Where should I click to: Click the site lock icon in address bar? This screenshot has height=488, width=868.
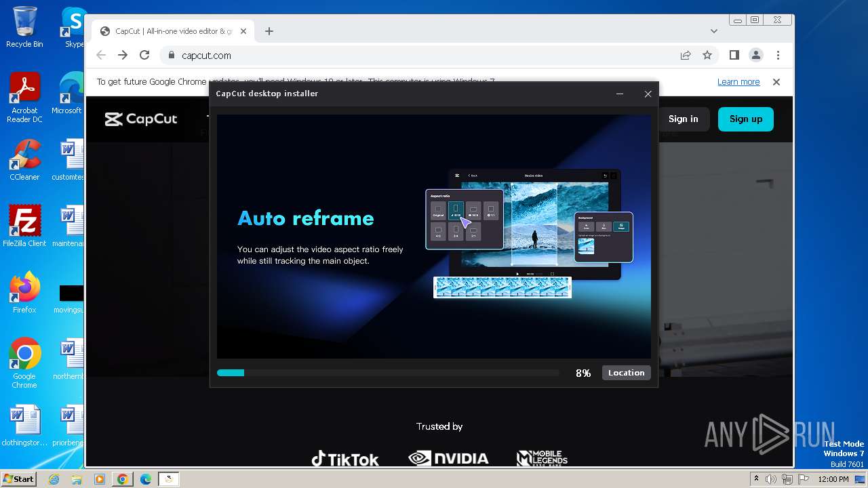click(172, 56)
